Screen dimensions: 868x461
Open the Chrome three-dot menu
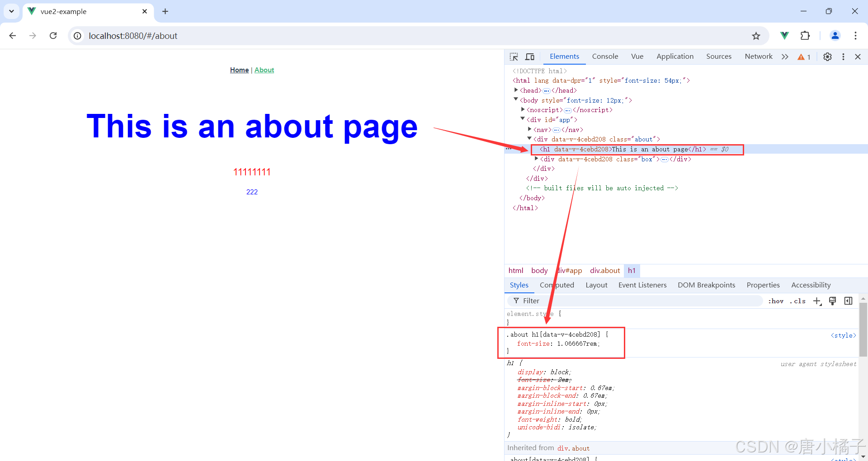pos(855,35)
